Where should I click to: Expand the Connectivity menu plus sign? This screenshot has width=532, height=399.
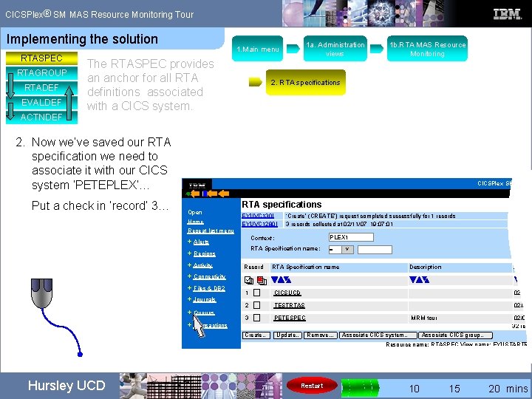point(190,276)
